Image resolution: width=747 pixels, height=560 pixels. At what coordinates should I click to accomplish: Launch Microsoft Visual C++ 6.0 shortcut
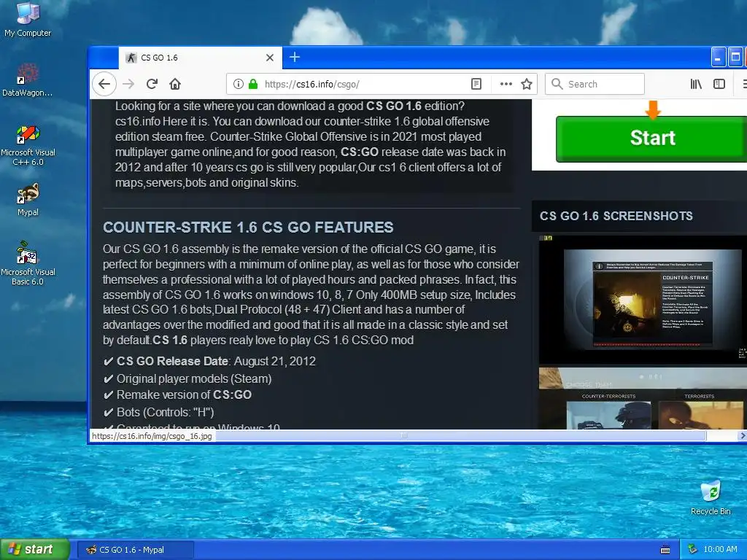pyautogui.click(x=28, y=145)
